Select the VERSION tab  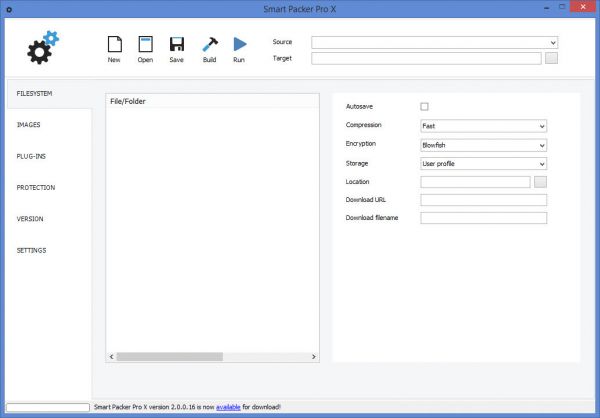pos(49,219)
